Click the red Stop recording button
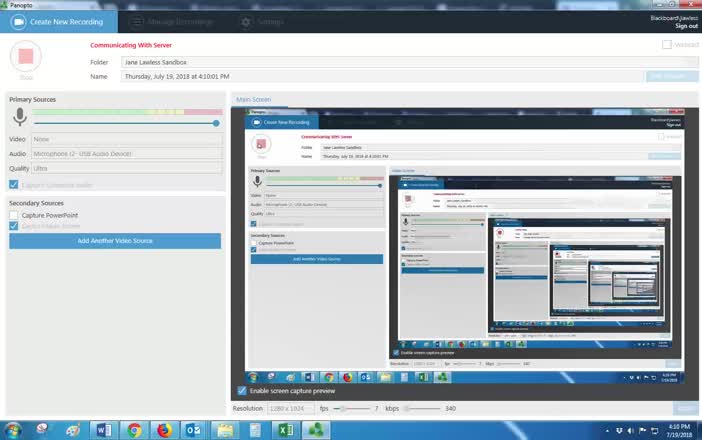 pyautogui.click(x=28, y=57)
